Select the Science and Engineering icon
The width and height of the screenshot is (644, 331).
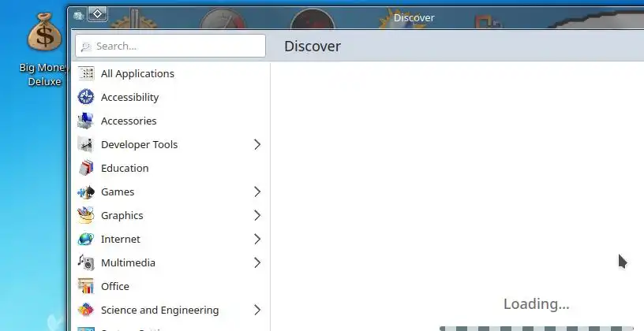[x=86, y=310]
